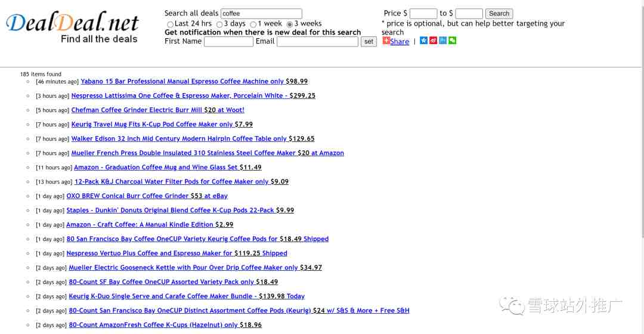
Task: Click the '[11 hours ago]' timestamp
Action: coord(54,168)
